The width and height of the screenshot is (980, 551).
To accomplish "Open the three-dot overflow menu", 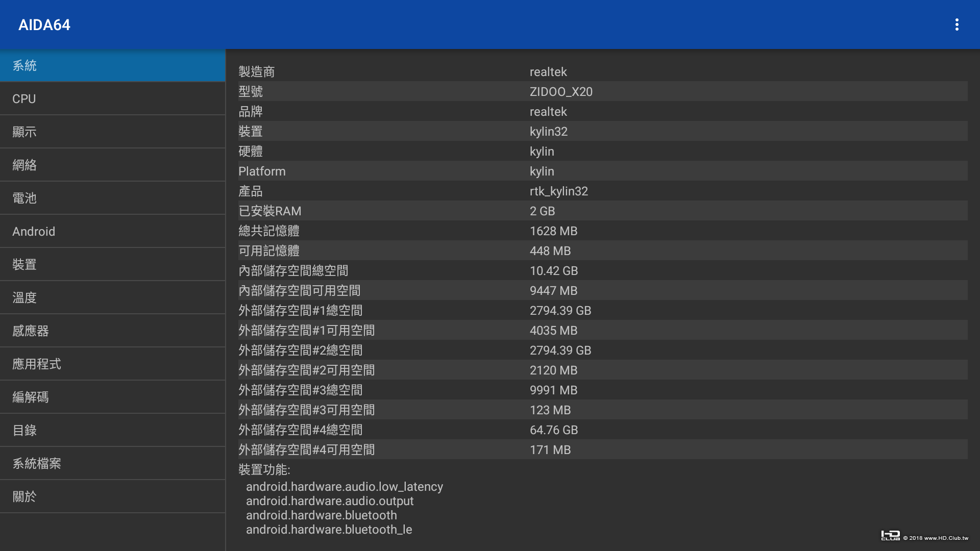I will tap(957, 24).
